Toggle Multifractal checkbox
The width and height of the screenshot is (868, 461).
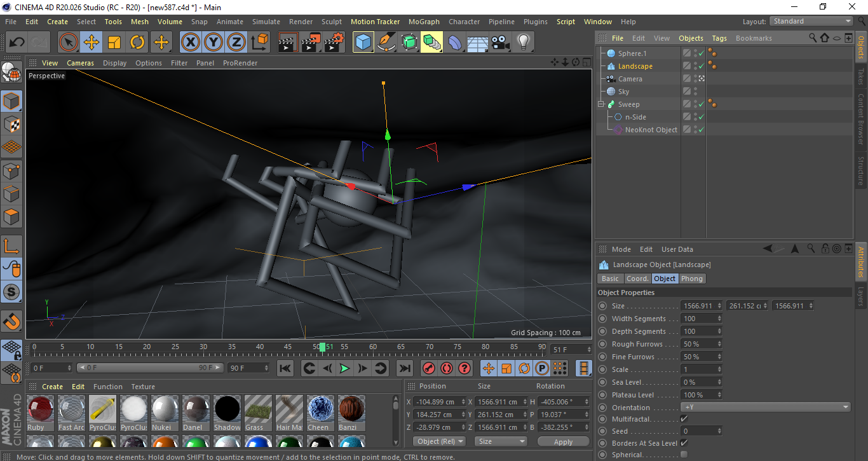pos(684,419)
